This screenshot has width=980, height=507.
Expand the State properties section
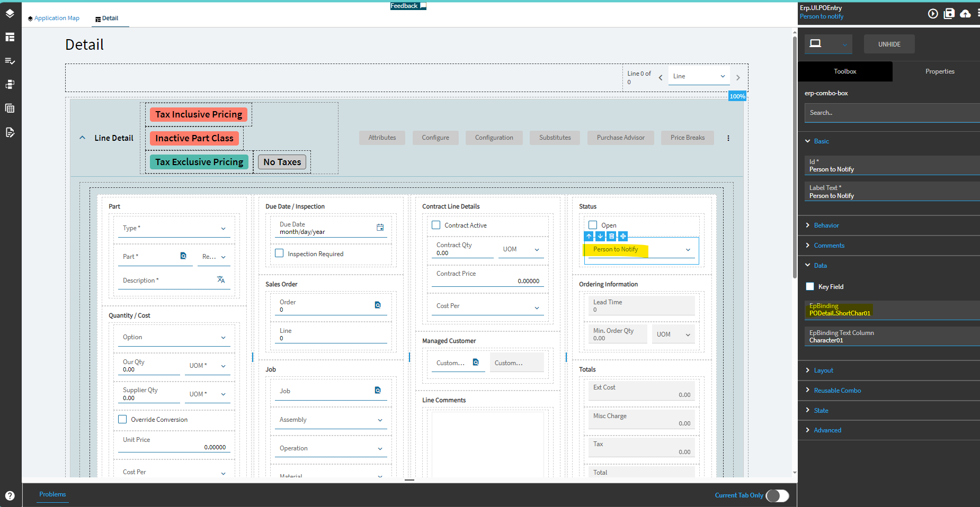point(816,411)
